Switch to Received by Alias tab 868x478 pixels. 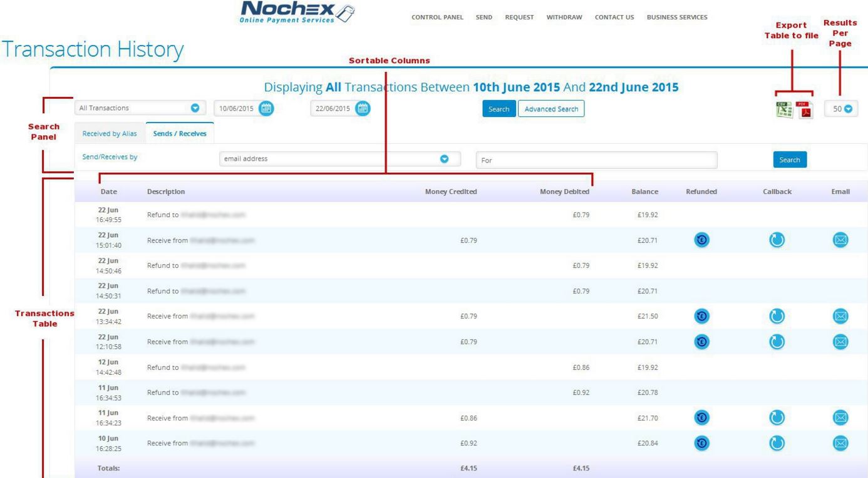pyautogui.click(x=110, y=133)
